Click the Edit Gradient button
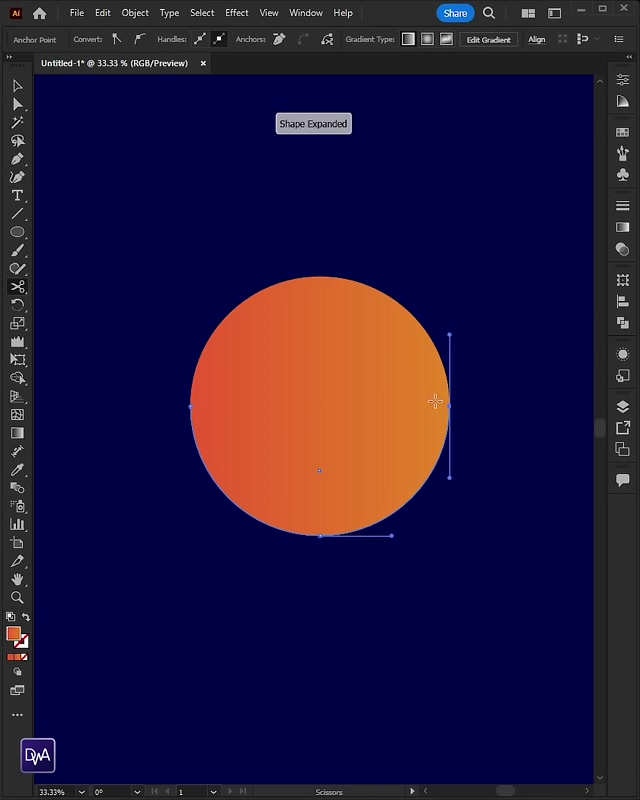 (x=489, y=39)
